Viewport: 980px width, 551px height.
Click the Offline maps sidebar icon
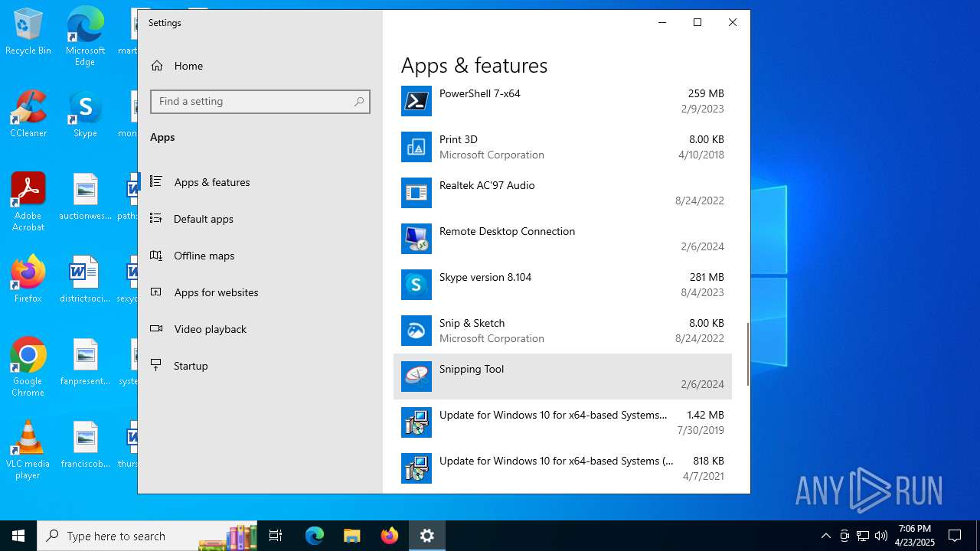pyautogui.click(x=156, y=256)
